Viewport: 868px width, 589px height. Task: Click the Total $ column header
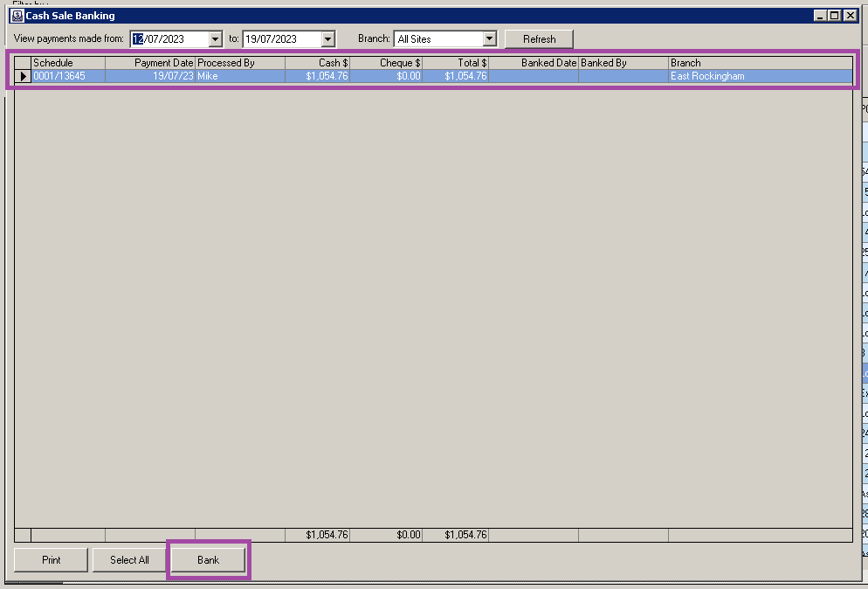456,63
